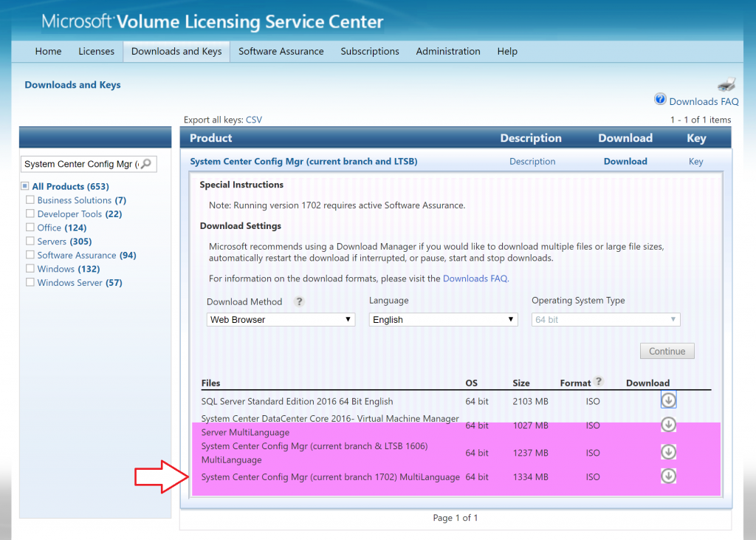The height and width of the screenshot is (540, 756).
Task: Click the printer icon
Action: point(726,84)
